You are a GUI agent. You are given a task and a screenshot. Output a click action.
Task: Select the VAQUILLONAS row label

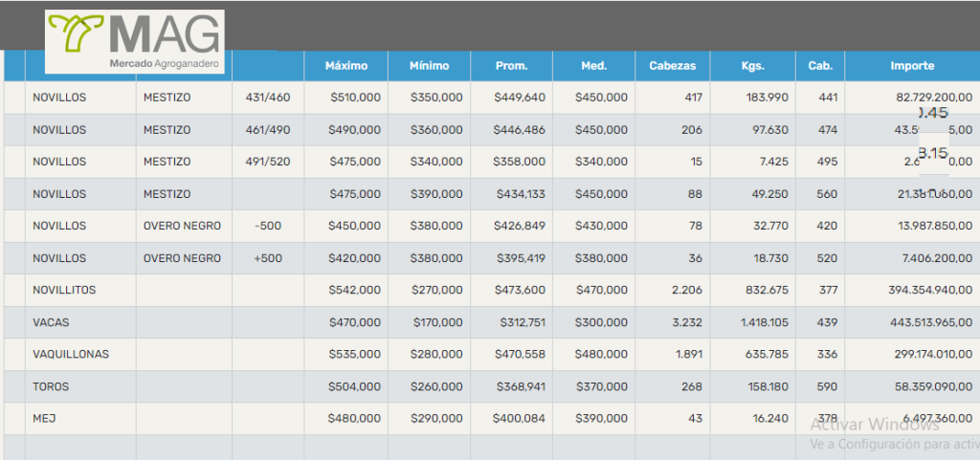point(71,354)
